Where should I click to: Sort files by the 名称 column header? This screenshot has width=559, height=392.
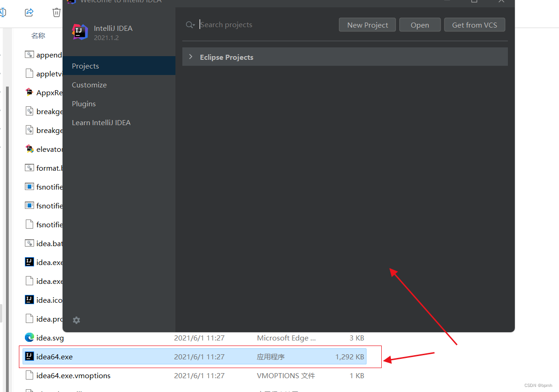(37, 35)
